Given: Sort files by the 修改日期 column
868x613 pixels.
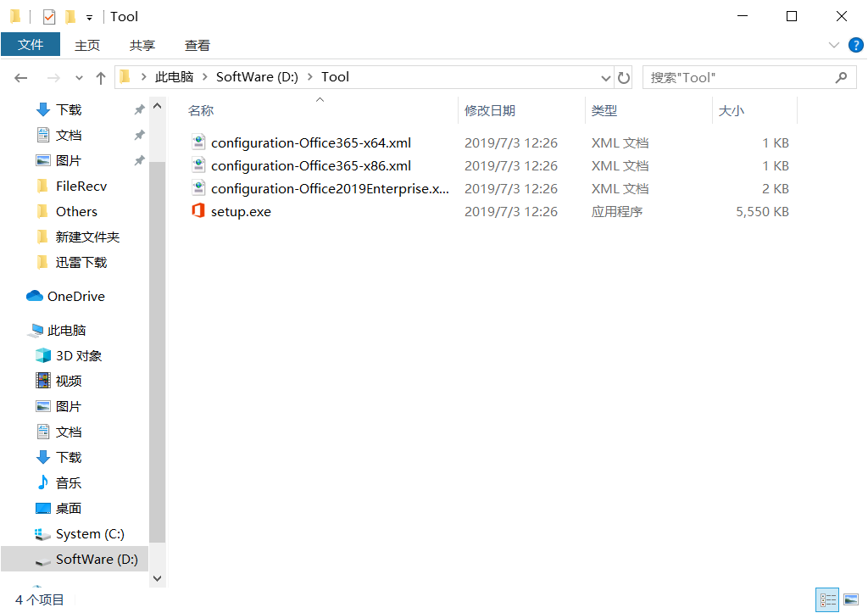Looking at the screenshot, I should coord(492,110).
